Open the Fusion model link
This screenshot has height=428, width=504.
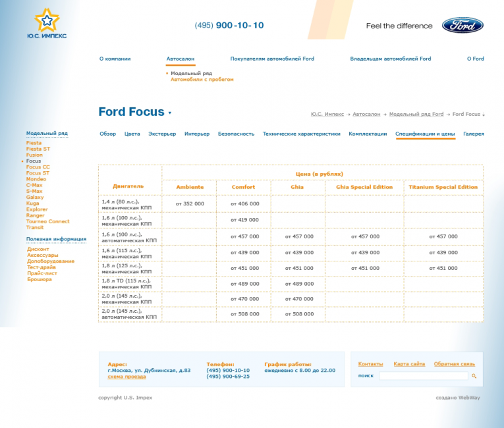tap(34, 155)
